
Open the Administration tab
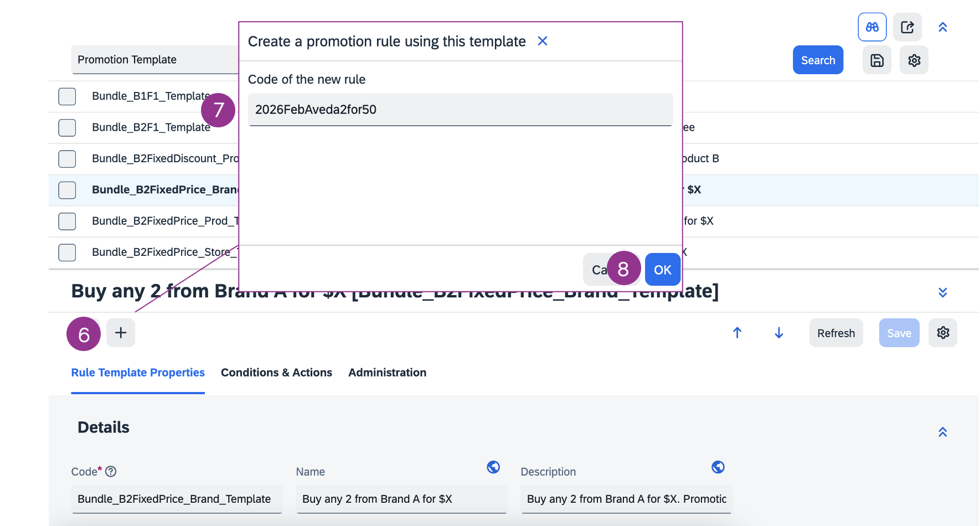click(387, 373)
